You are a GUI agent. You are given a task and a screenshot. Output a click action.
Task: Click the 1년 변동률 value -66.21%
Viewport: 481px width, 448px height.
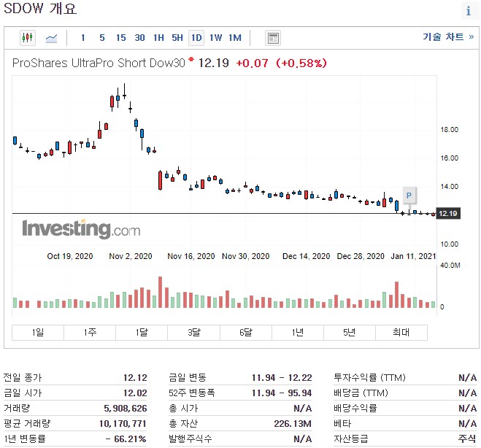pyautogui.click(x=126, y=439)
